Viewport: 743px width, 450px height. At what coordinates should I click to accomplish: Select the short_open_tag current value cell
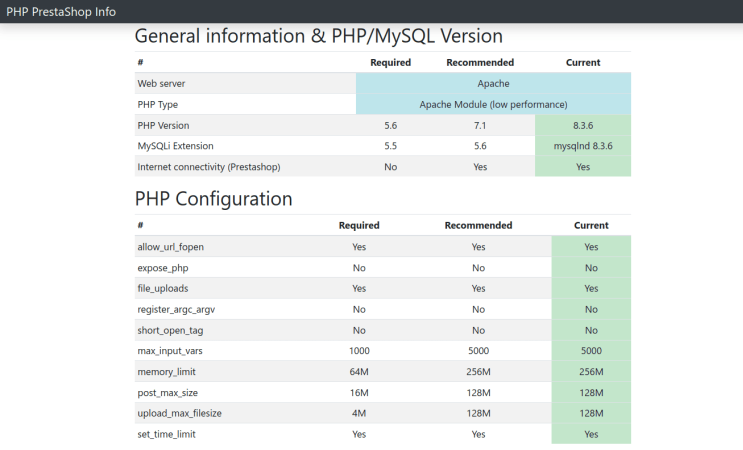591,330
